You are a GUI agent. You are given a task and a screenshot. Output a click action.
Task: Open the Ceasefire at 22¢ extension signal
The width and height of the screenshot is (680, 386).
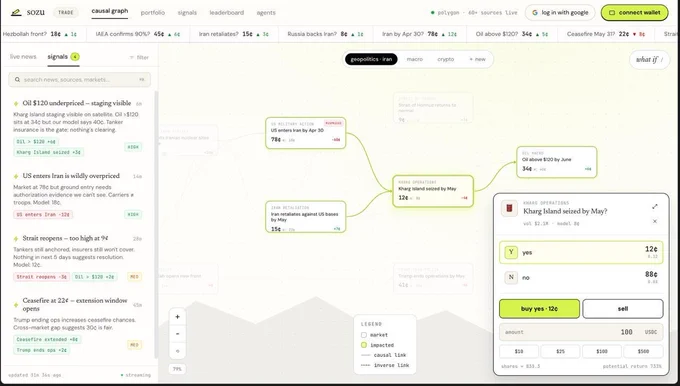pyautogui.click(x=75, y=304)
